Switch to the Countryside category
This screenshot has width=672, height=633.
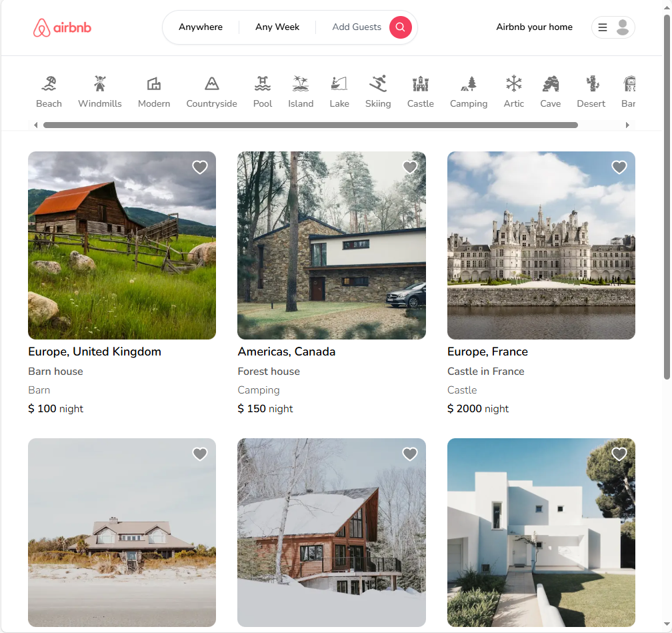[x=211, y=84]
